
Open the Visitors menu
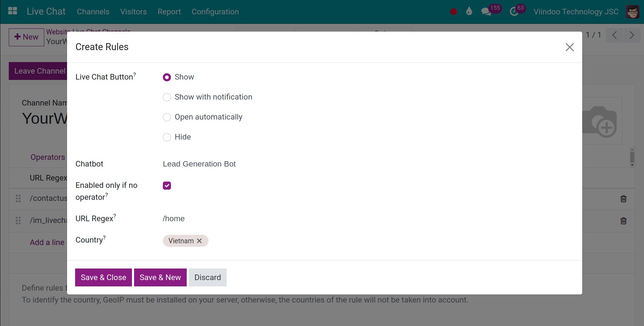[133, 12]
